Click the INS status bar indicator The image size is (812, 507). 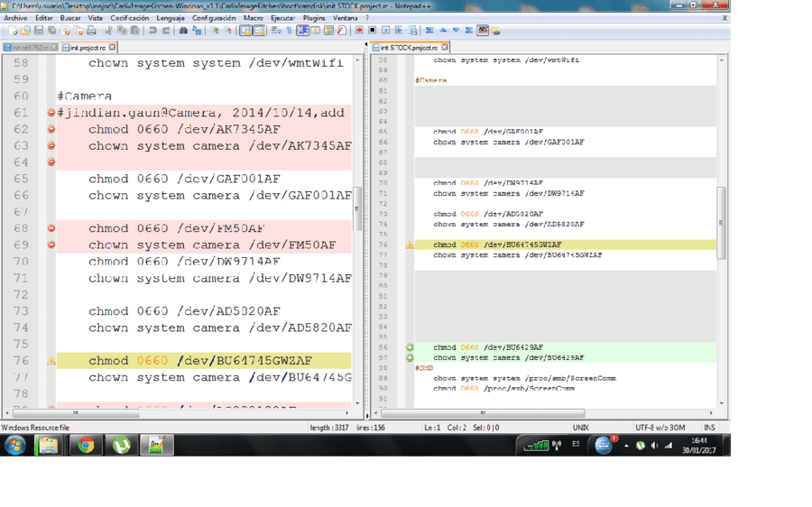click(709, 428)
